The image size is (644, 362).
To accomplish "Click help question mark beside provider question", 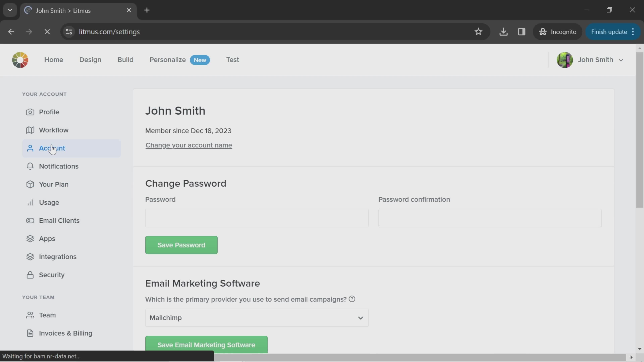I will [x=352, y=299].
